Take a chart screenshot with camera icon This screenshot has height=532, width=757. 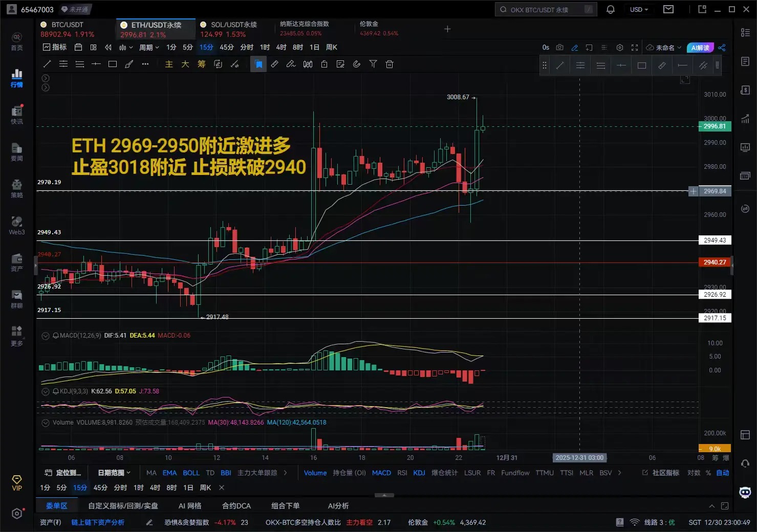(560, 48)
